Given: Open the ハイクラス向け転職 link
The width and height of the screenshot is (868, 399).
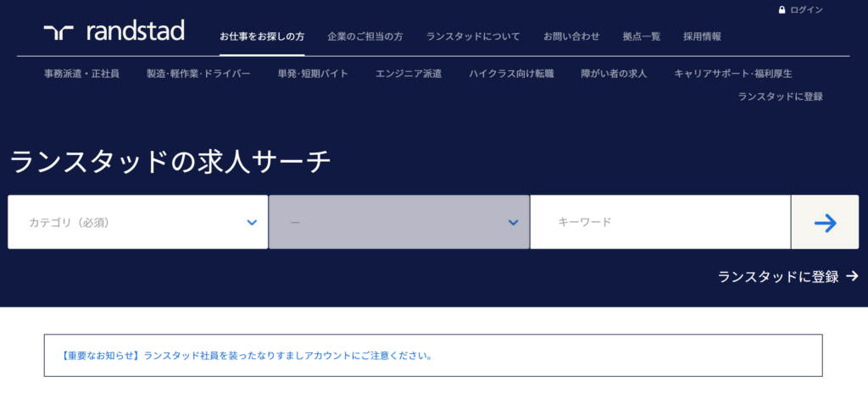Looking at the screenshot, I should pyautogui.click(x=511, y=74).
